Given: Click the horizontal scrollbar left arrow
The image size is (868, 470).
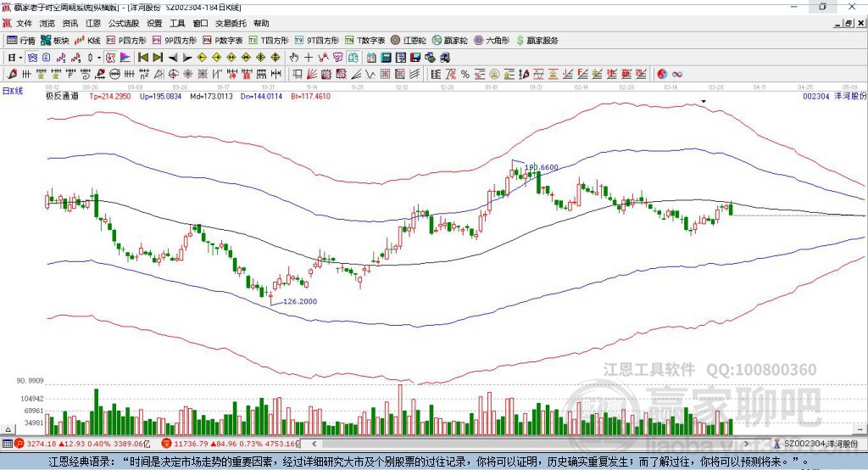Looking at the screenshot, I should (314, 444).
